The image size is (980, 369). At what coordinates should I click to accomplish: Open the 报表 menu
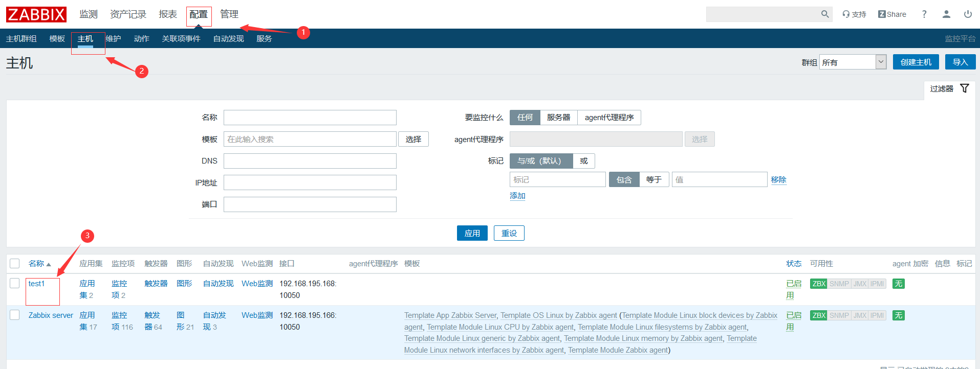[x=168, y=14]
